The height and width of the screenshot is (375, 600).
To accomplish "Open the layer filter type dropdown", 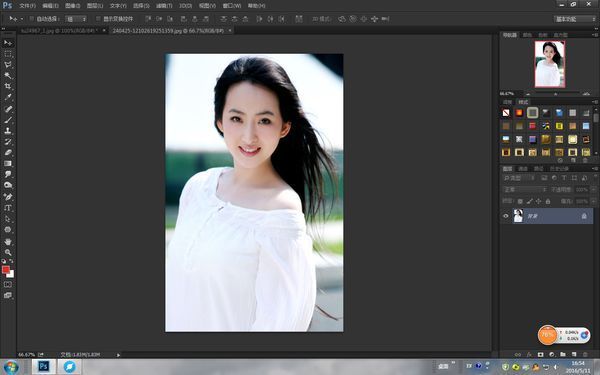I will 518,178.
